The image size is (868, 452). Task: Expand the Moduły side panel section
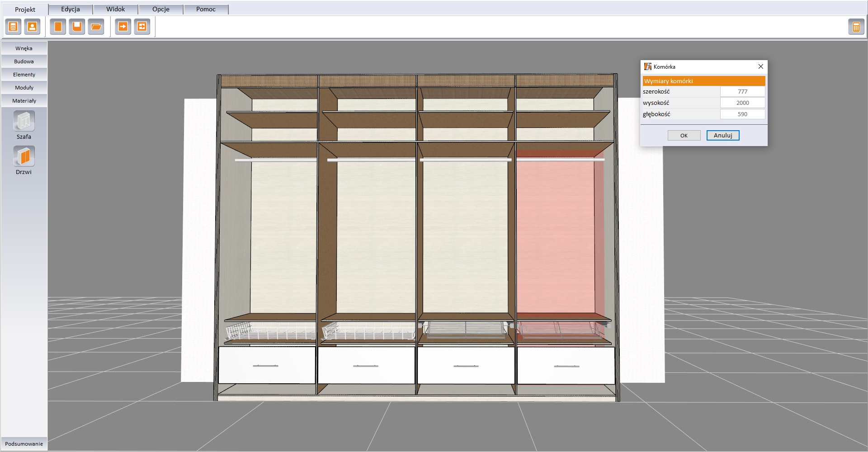(x=24, y=88)
